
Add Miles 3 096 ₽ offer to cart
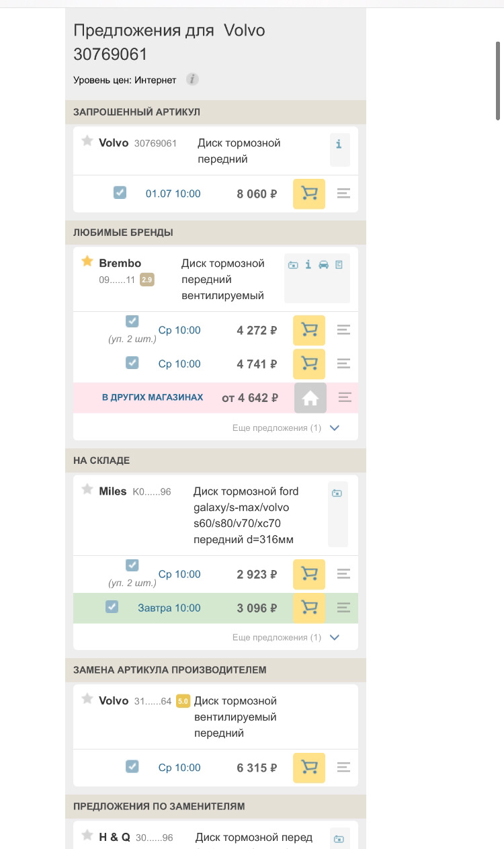(x=309, y=608)
